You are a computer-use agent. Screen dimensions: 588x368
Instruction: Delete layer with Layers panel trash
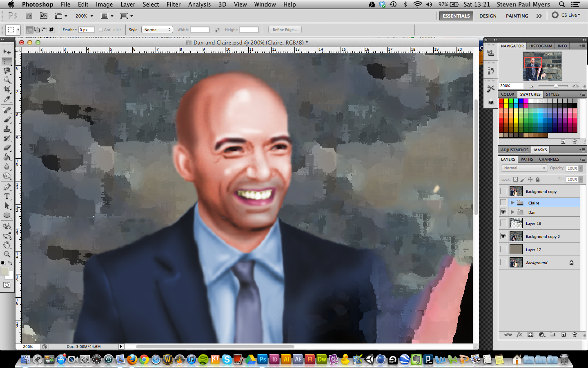(x=575, y=334)
